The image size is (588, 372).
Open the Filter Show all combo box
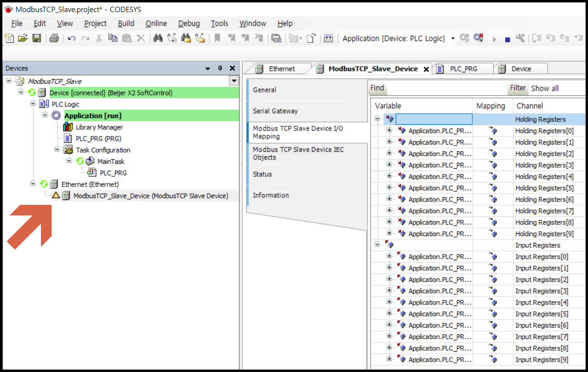[558, 88]
